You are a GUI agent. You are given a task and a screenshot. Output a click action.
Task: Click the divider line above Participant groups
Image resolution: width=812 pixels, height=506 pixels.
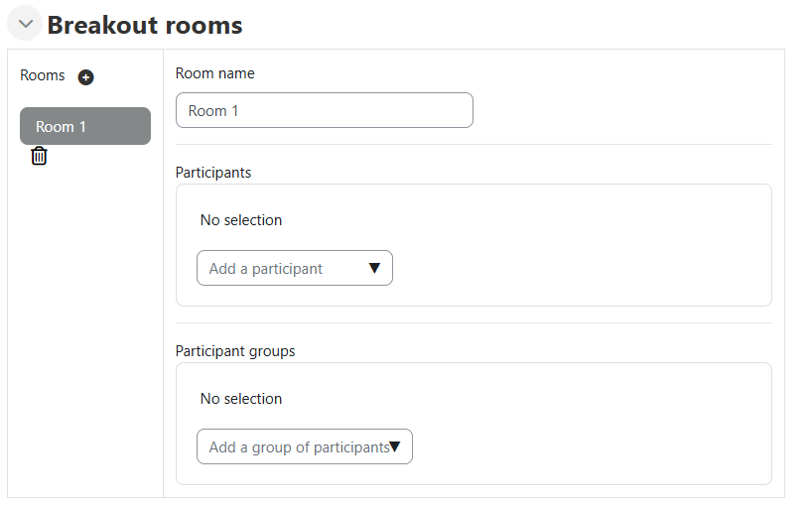click(474, 322)
